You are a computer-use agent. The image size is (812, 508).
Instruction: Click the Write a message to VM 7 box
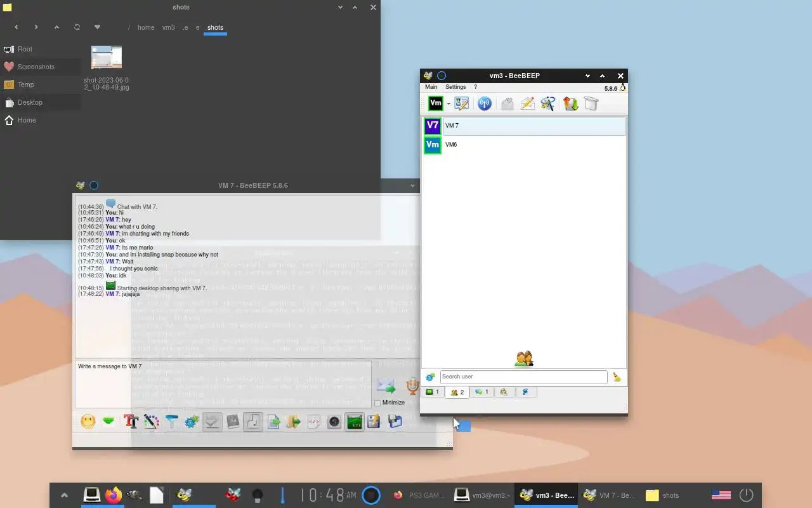[x=223, y=384]
